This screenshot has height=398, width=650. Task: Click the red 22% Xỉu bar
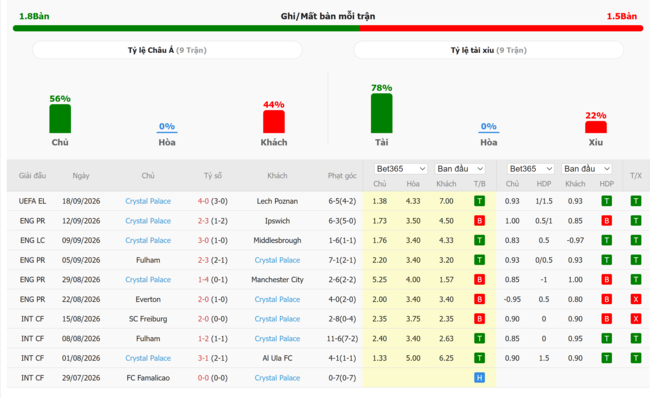tap(596, 127)
